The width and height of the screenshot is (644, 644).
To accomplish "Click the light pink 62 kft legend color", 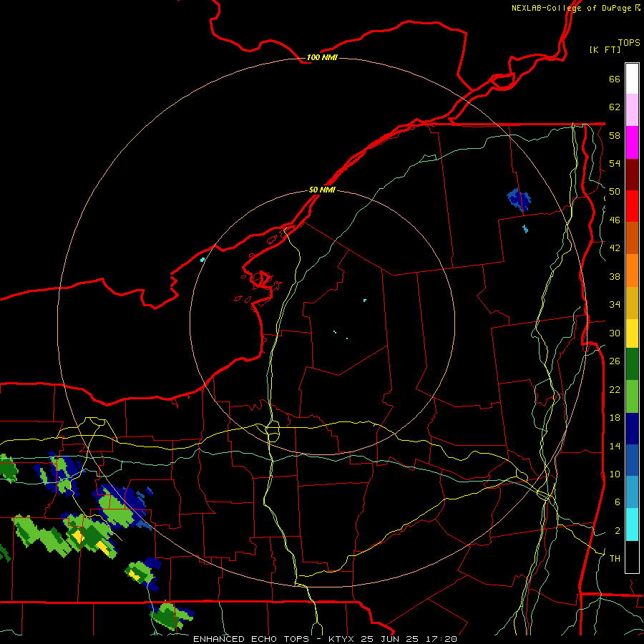I will click(632, 110).
